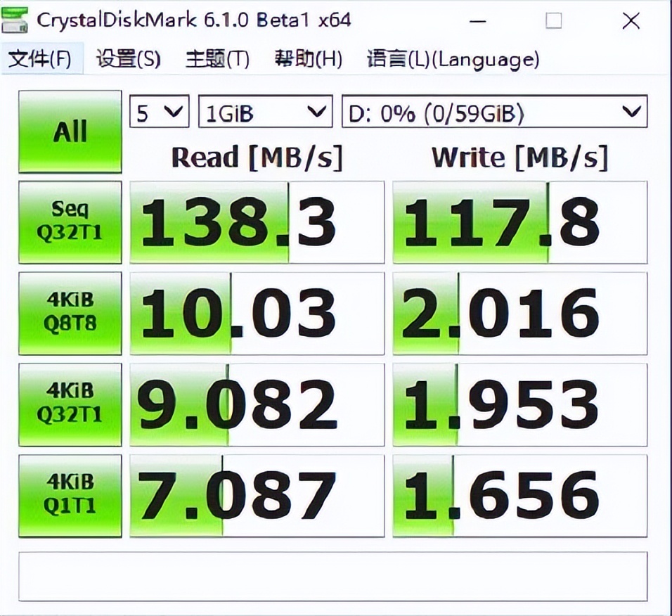This screenshot has height=616, width=672.
Task: Expand the test count dropdown showing 5
Action: 160,111
